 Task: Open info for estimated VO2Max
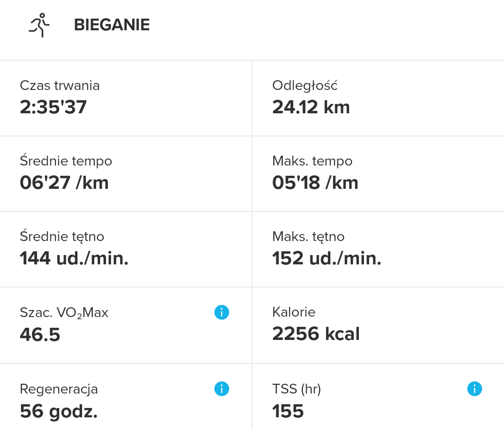[222, 312]
